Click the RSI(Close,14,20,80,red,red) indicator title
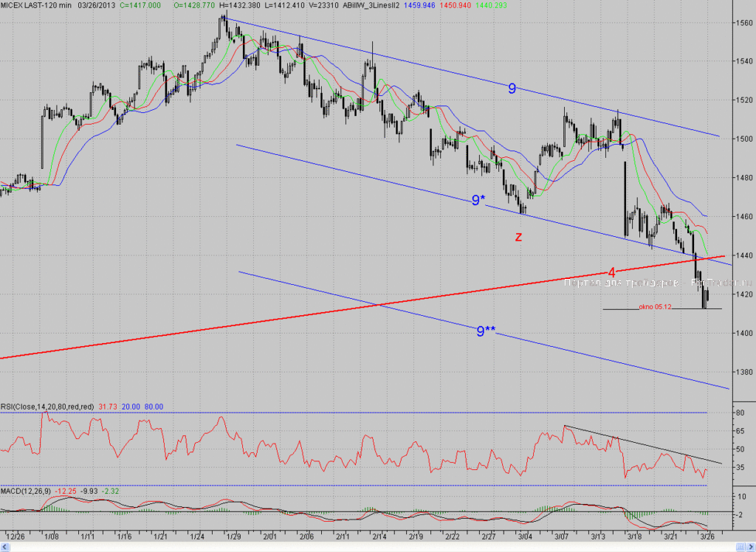 point(47,407)
